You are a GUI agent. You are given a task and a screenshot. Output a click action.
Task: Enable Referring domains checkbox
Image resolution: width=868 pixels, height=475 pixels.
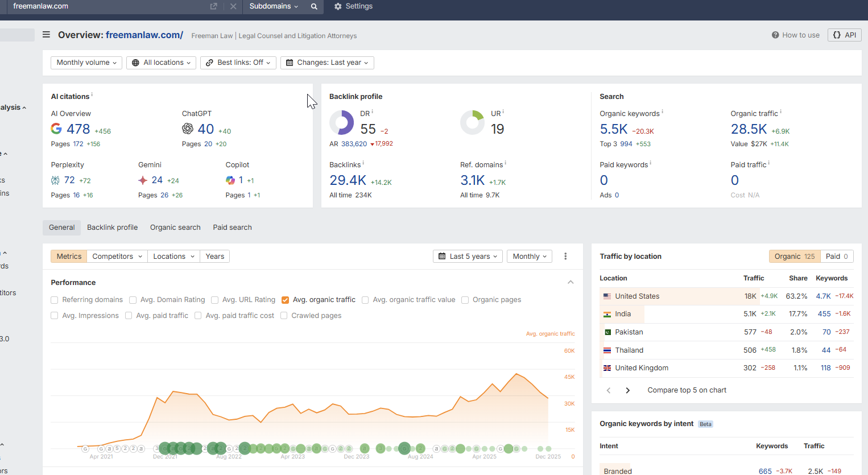(55, 300)
